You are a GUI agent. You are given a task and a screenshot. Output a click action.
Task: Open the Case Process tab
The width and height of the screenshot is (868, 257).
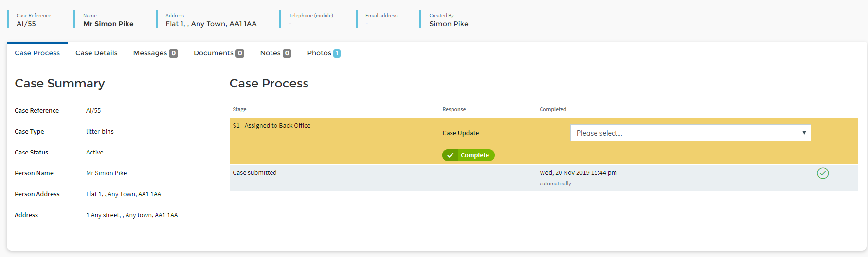coord(37,53)
